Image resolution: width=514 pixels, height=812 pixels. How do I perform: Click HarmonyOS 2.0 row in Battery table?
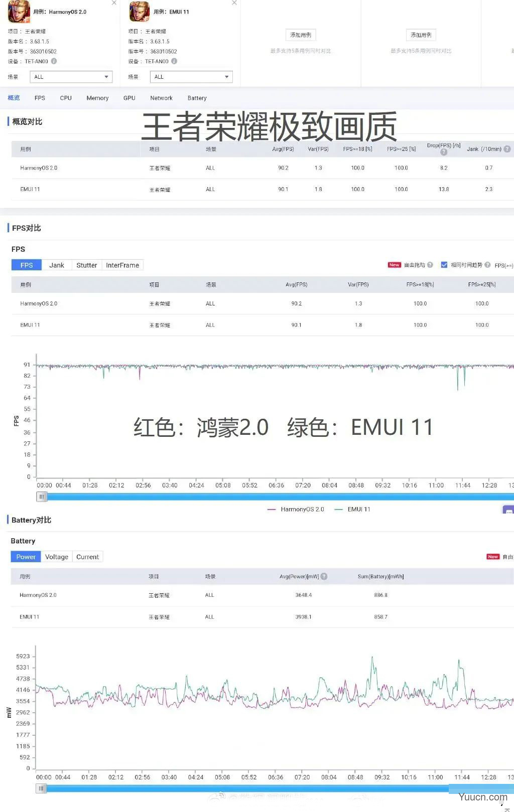click(x=262, y=595)
